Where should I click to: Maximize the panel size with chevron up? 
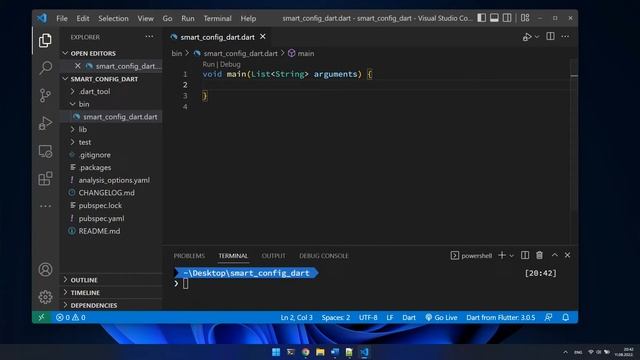point(554,255)
